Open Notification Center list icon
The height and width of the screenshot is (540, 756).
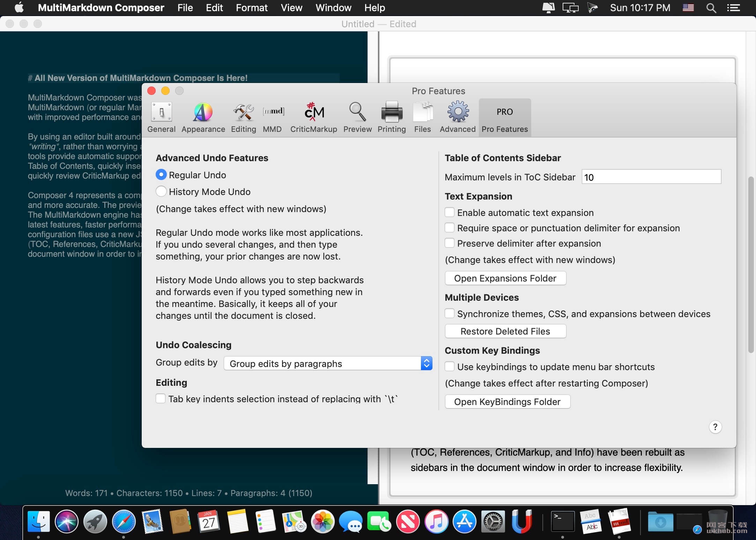(x=734, y=8)
